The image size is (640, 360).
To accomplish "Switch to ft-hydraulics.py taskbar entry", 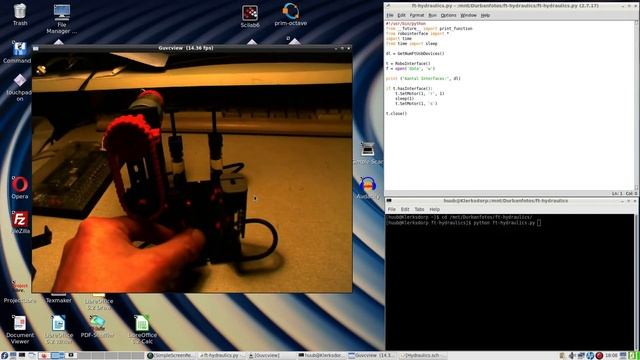I will tap(221, 356).
